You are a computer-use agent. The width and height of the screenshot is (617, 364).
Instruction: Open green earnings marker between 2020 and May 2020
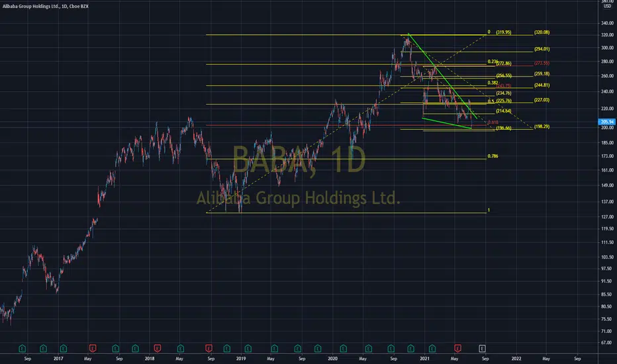tap(344, 348)
